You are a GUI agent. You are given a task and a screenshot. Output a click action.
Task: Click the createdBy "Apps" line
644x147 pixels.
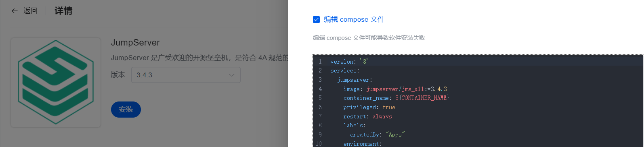click(378, 135)
